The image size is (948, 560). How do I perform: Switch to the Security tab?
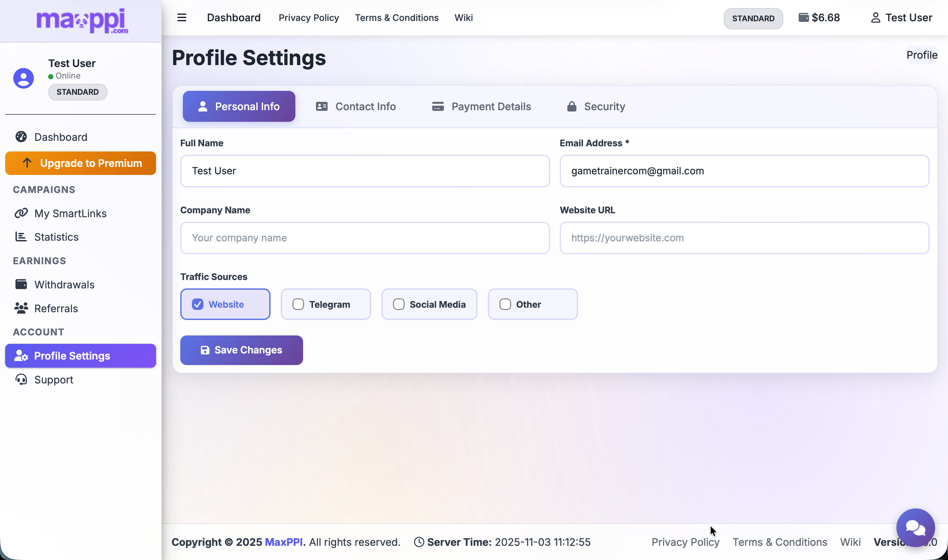tap(596, 106)
